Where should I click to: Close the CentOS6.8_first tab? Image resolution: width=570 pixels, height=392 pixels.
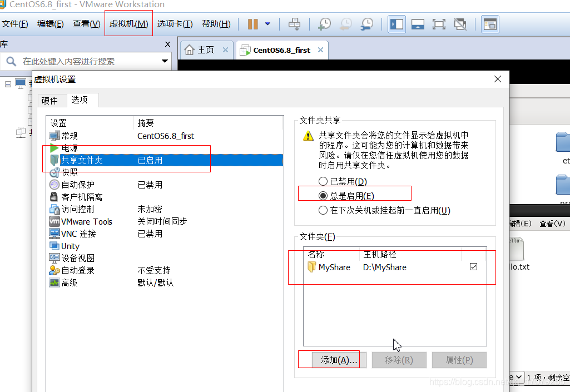pyautogui.click(x=320, y=50)
